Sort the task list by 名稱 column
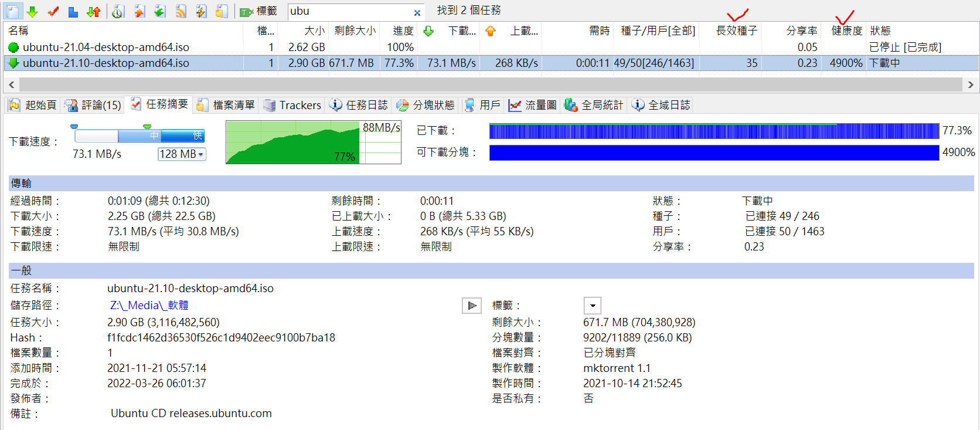This screenshot has height=430, width=980. click(19, 31)
